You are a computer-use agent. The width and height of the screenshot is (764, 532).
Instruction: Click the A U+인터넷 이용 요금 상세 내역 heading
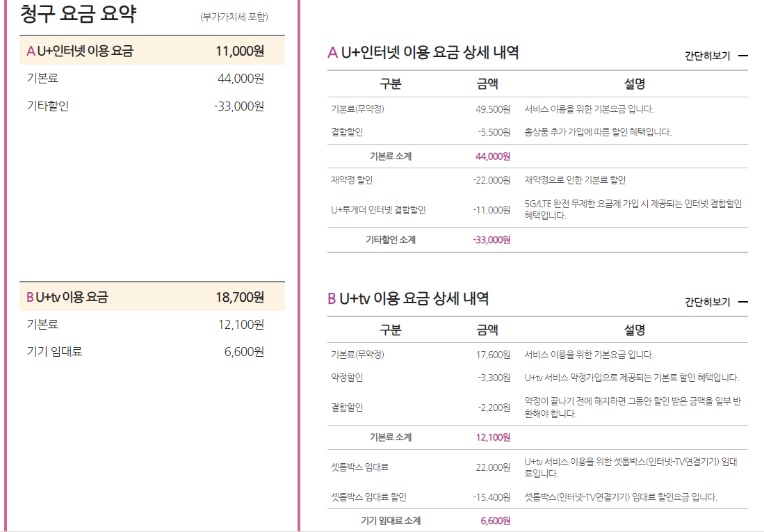[423, 52]
